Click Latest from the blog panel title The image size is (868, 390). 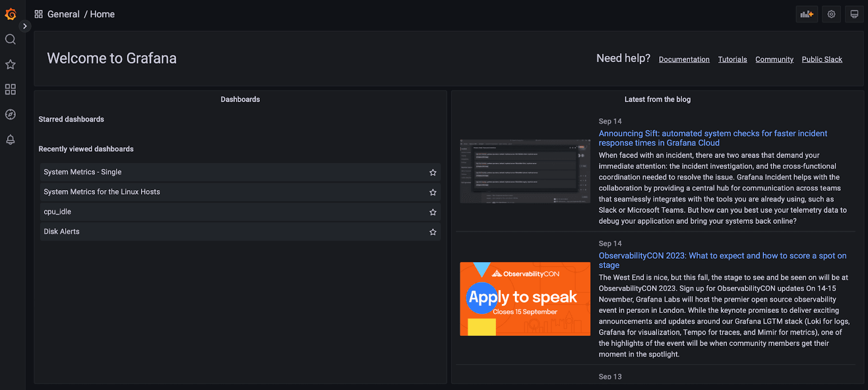(x=658, y=99)
